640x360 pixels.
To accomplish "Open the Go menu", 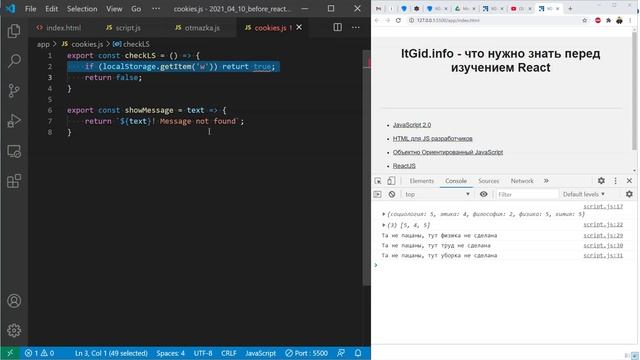I will [x=136, y=9].
